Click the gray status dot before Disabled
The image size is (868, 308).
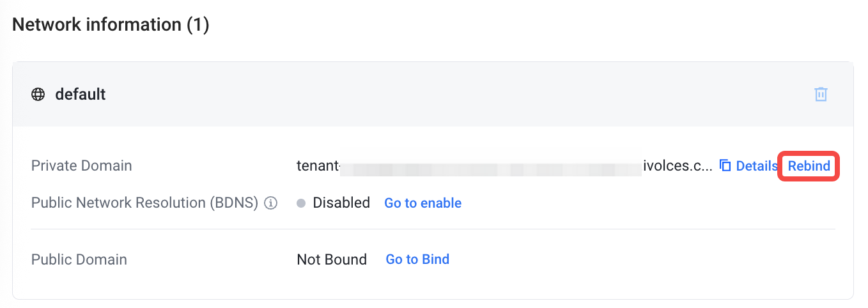tap(301, 203)
